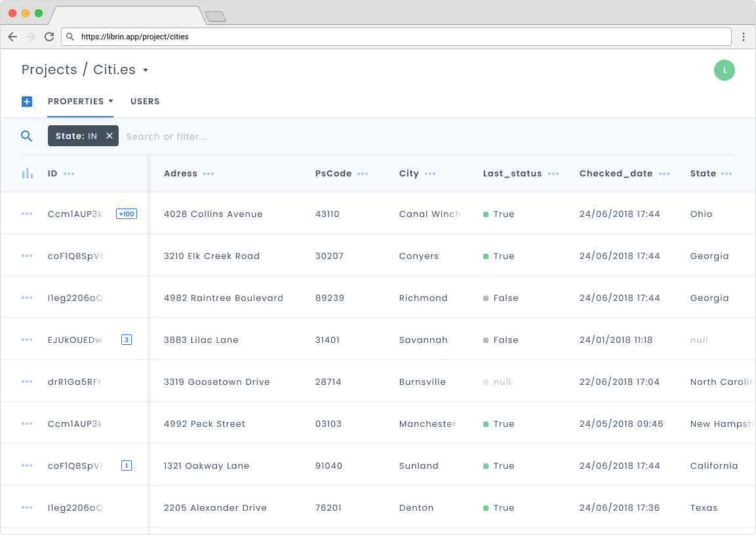Image resolution: width=756 pixels, height=535 pixels.
Task: Open ID column options dots
Action: 69,174
